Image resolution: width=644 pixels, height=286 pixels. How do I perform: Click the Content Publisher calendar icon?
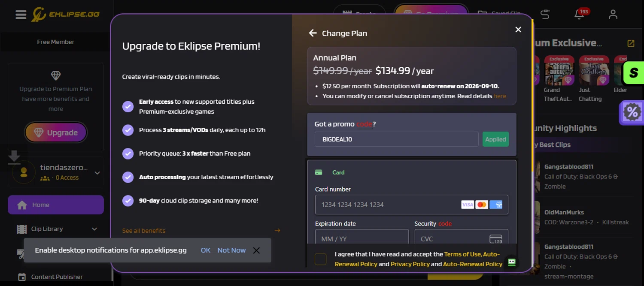click(22, 277)
